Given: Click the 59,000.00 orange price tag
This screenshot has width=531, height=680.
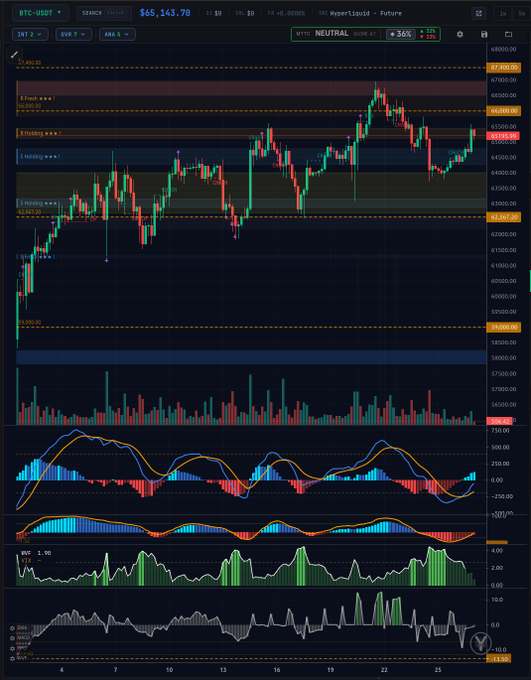Looking at the screenshot, I should (x=504, y=327).
